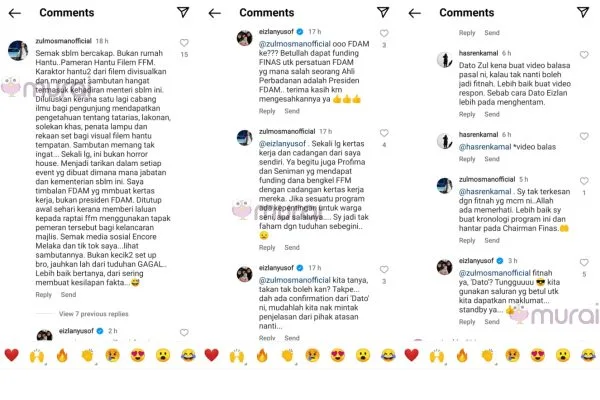This screenshot has width=600, height=400.
Task: Open hasrenkamal's avatar on the 'Dato Zul' comment
Action: coord(443,59)
